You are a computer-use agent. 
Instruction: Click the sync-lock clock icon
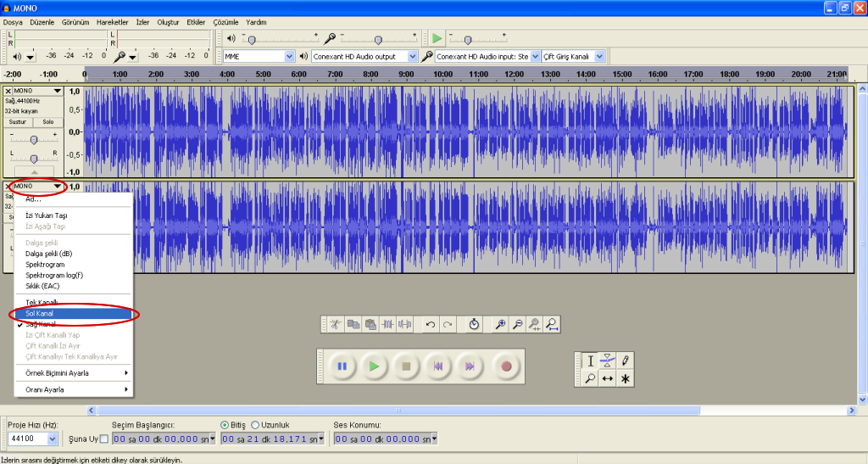click(473, 325)
